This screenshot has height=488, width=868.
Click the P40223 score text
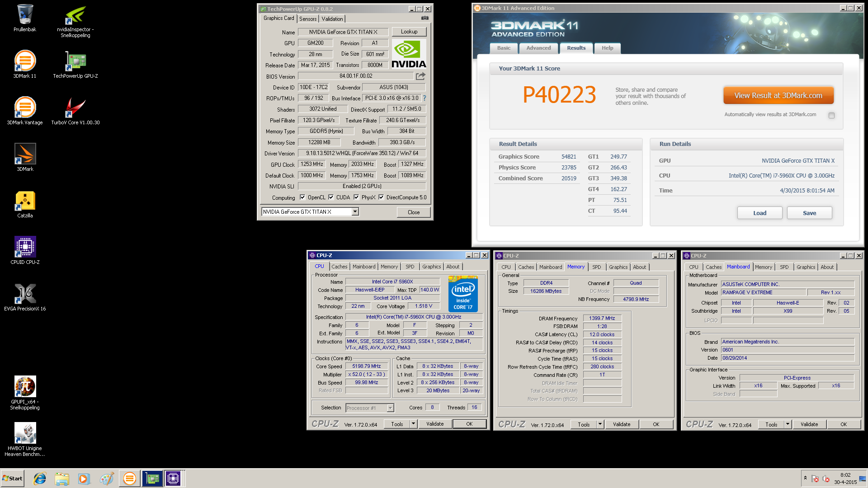559,94
